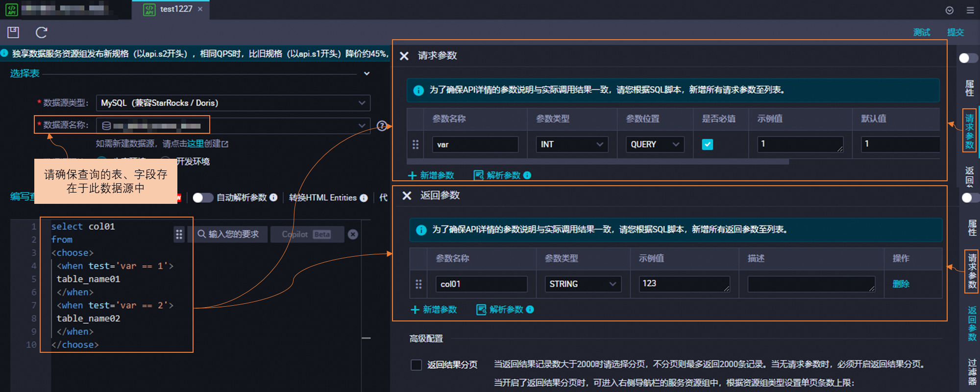The width and height of the screenshot is (980, 392).
Task: Click info icon beside return 解析参数
Action: point(530,309)
